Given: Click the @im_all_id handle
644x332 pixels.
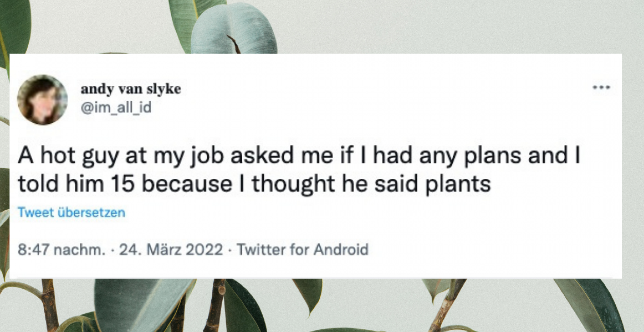Looking at the screenshot, I should 116,107.
